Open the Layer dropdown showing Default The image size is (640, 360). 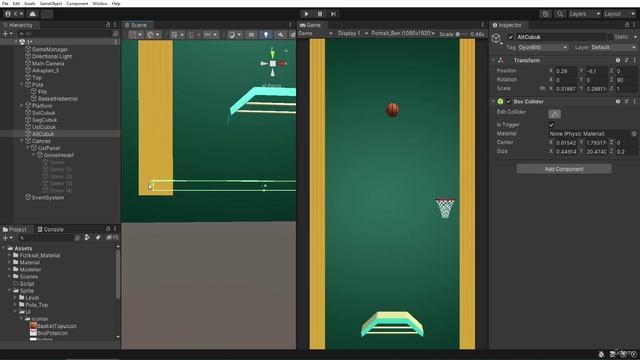(x=613, y=47)
